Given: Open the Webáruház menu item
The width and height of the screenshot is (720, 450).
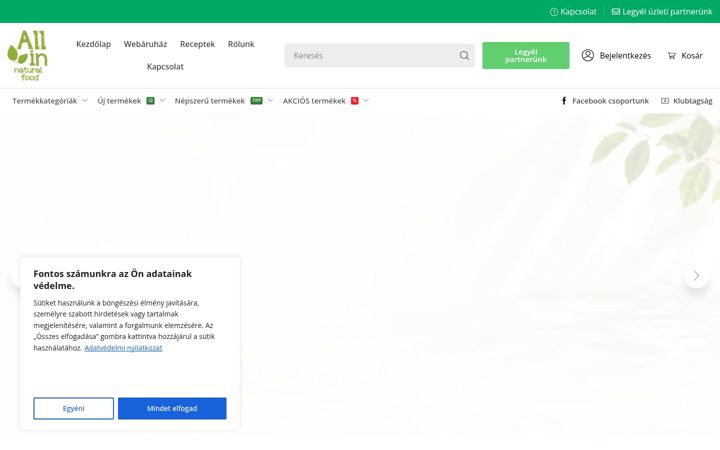Looking at the screenshot, I should (x=145, y=44).
